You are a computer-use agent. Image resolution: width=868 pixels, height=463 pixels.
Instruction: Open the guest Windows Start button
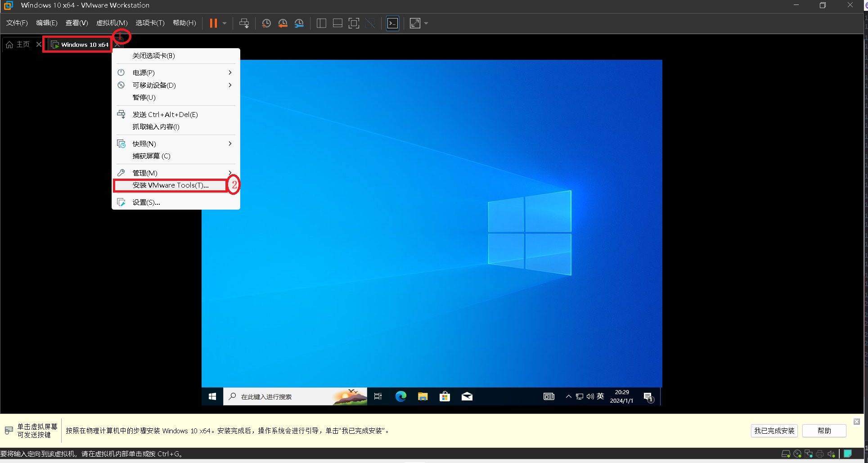click(212, 396)
